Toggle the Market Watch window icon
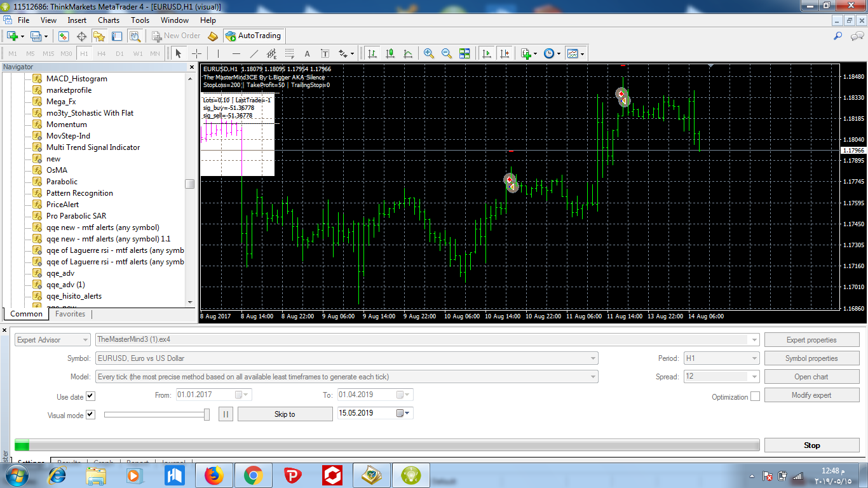 [x=64, y=36]
